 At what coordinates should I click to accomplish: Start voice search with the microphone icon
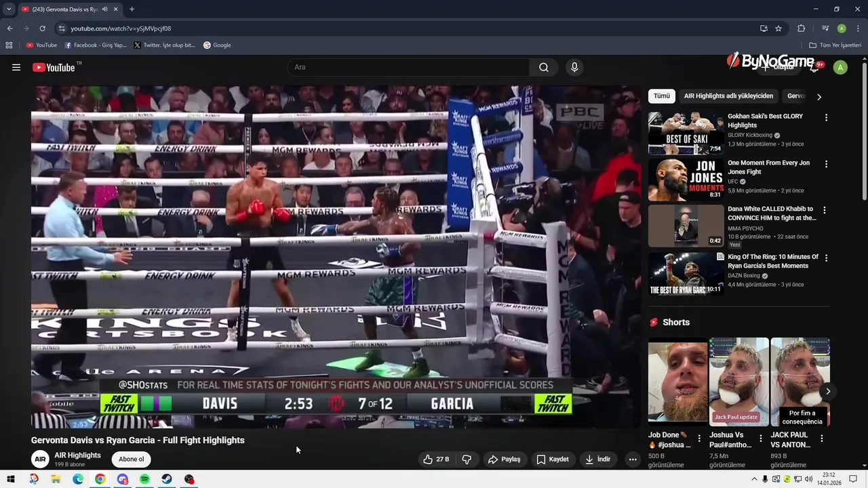574,67
